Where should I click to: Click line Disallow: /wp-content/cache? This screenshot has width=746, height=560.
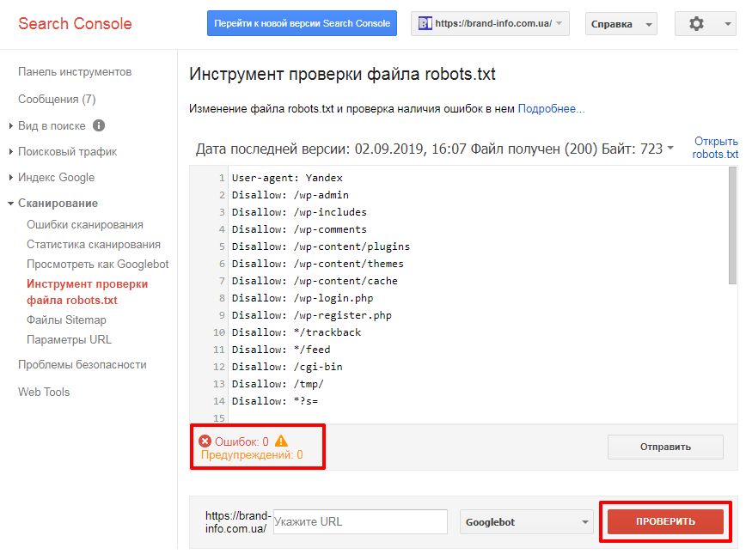(x=315, y=281)
